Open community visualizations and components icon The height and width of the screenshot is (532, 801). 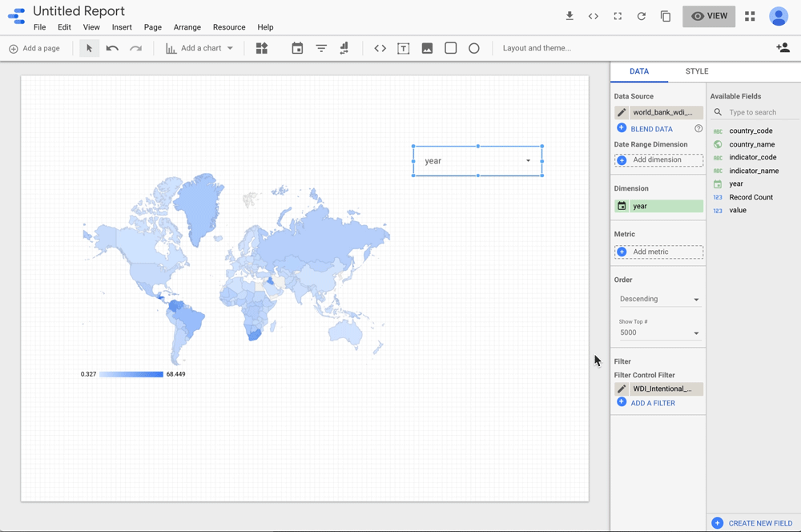[262, 48]
